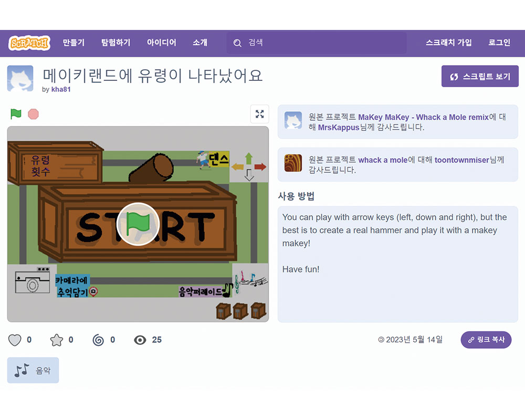Open toontownmiser profile link
The height and width of the screenshot is (420, 525).
pyautogui.click(x=461, y=160)
